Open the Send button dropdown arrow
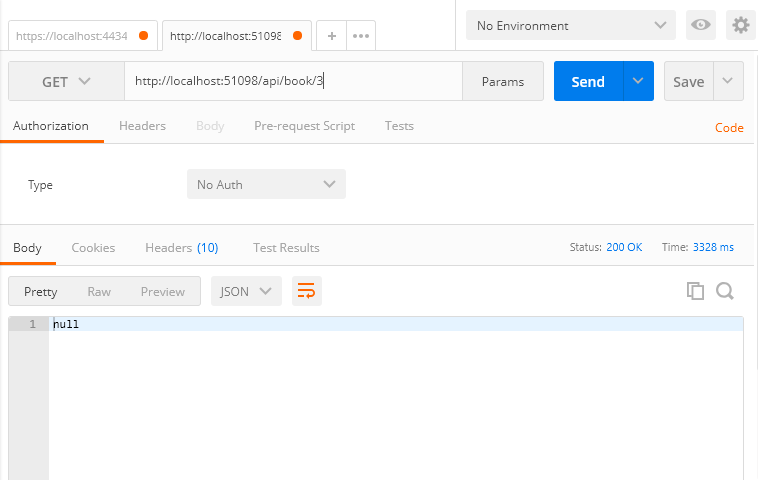 click(638, 82)
